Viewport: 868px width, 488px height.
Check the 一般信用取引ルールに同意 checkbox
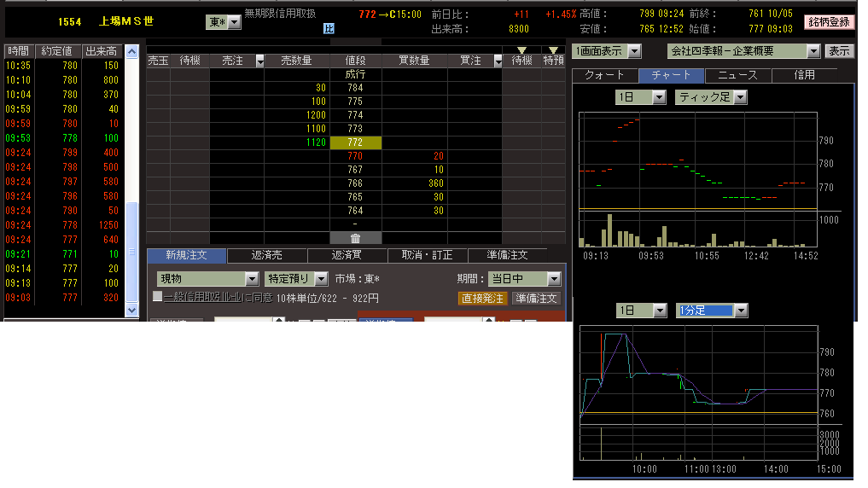[157, 297]
